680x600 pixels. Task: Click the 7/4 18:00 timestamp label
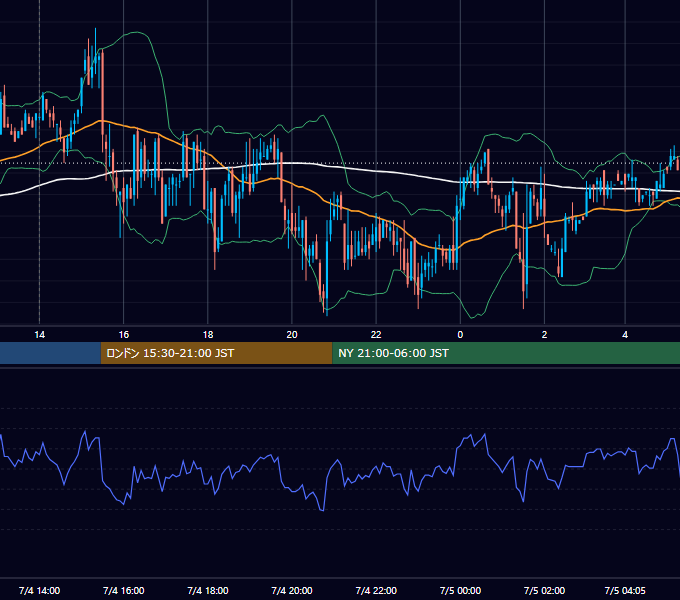click(x=208, y=590)
